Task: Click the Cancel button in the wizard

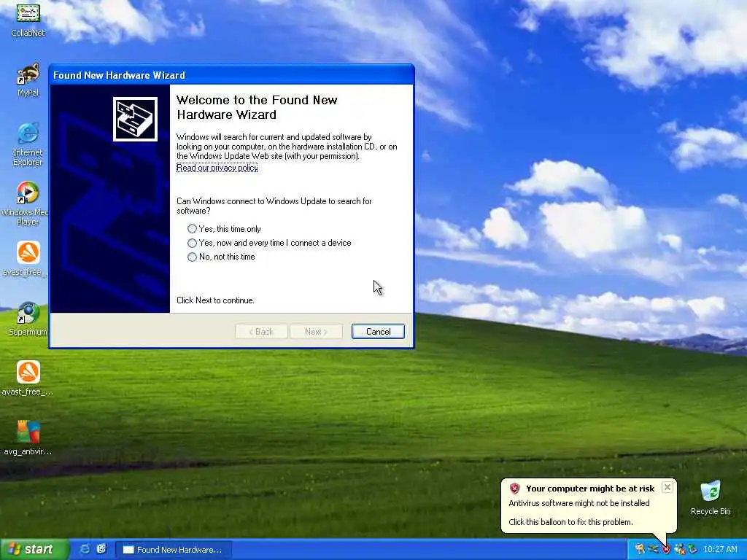Action: (x=379, y=332)
